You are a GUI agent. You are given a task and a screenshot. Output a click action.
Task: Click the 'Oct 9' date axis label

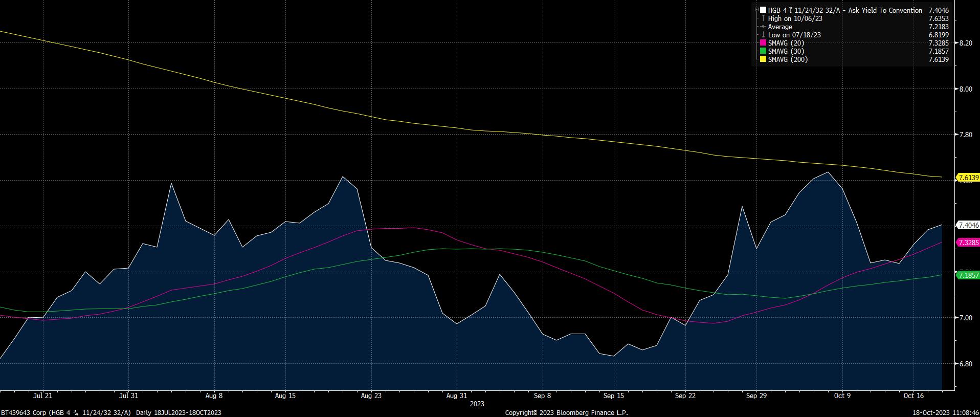click(x=842, y=396)
